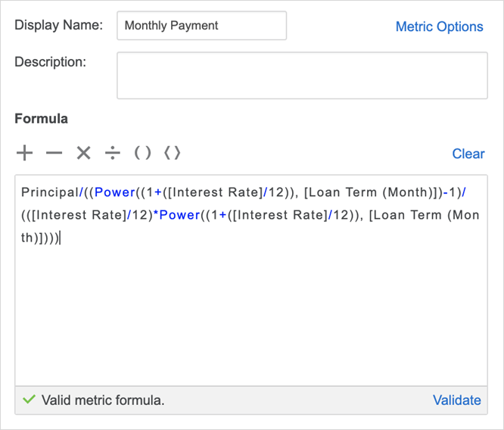Viewport: 504px width, 430px height.
Task: Open Metric Options
Action: (x=439, y=26)
